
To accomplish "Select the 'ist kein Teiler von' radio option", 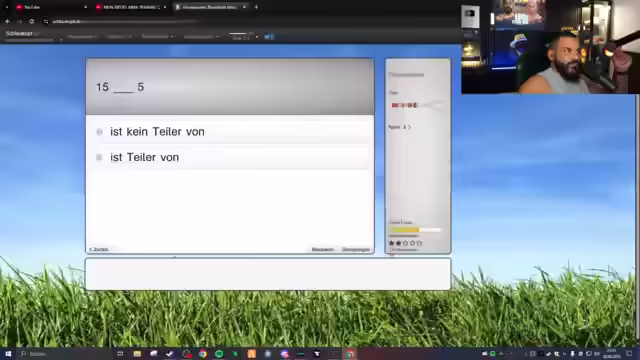I will tap(99, 132).
